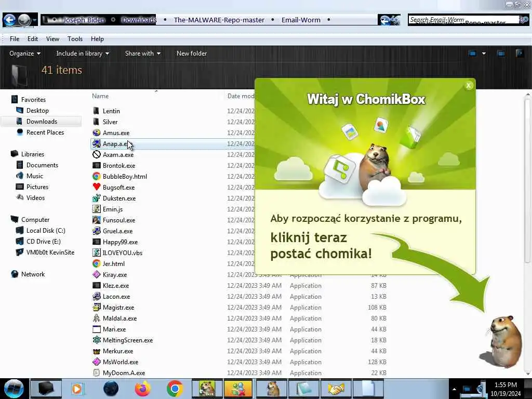
Task: Open Recent Places in sidebar
Action: coord(45,132)
